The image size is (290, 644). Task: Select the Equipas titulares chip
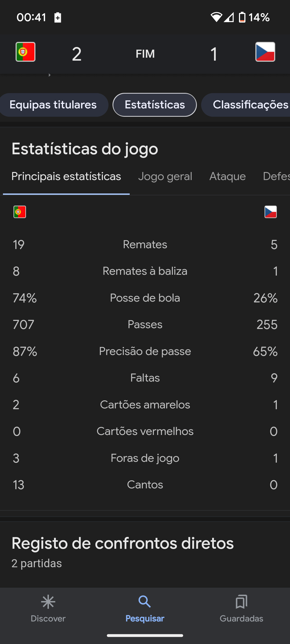pyautogui.click(x=53, y=105)
